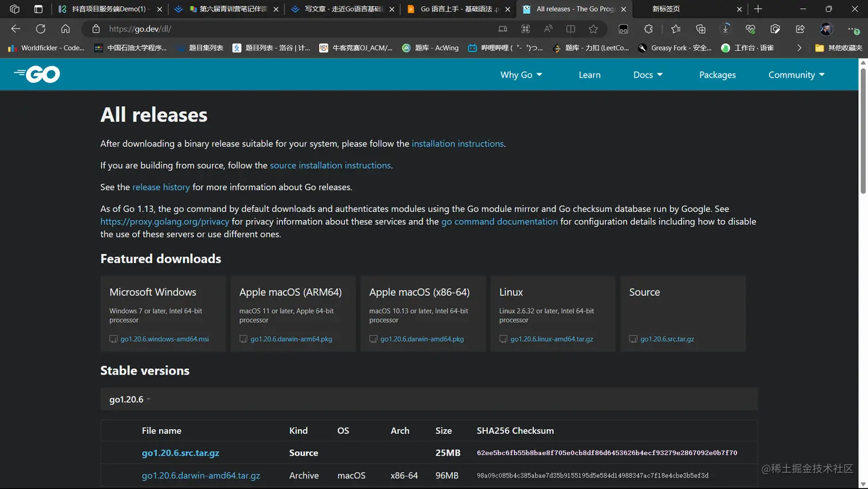
Task: View site security lock info
Action: click(x=96, y=29)
